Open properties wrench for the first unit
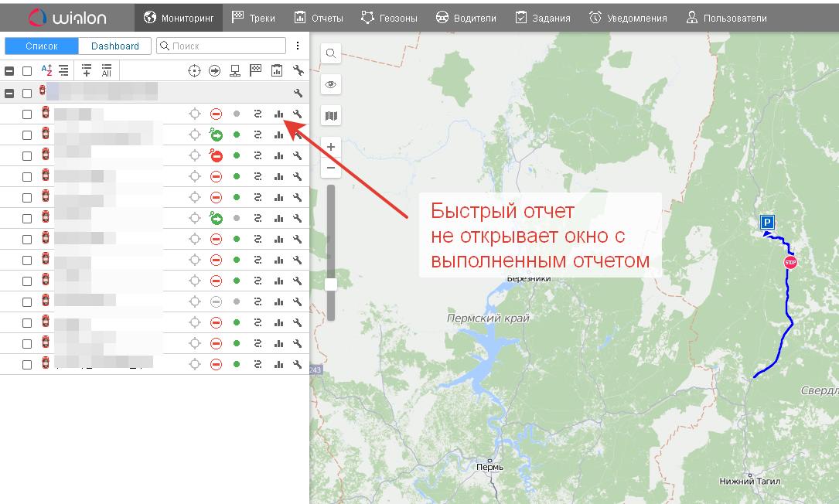 (298, 114)
